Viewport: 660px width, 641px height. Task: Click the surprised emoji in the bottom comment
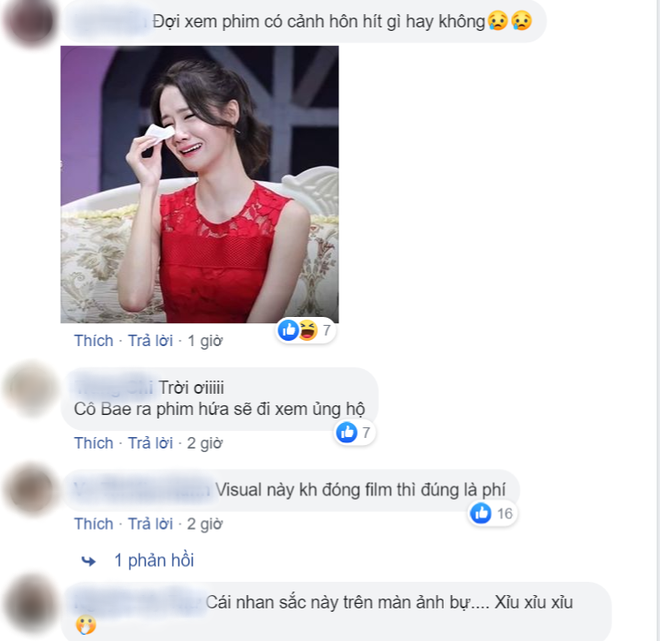[86, 625]
